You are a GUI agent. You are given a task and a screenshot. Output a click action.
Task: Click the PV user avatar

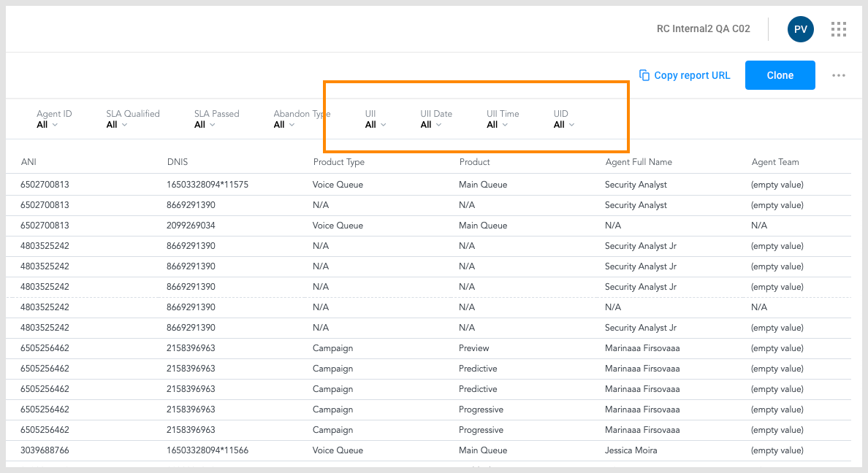pyautogui.click(x=800, y=28)
